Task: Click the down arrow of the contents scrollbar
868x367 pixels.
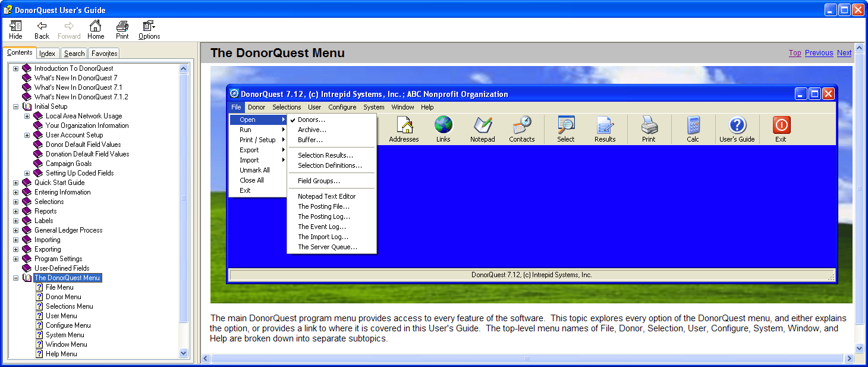Action: [x=184, y=353]
